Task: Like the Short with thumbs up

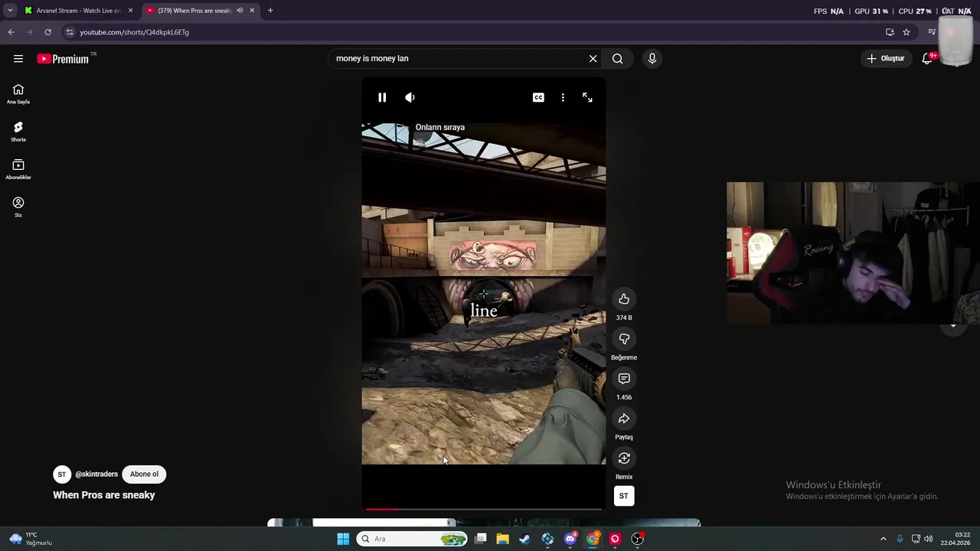Action: click(x=624, y=299)
